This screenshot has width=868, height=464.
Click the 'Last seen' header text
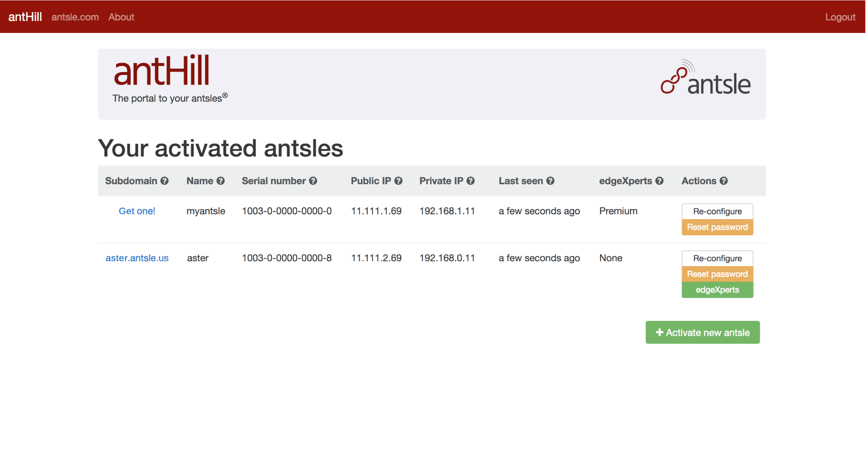click(521, 181)
